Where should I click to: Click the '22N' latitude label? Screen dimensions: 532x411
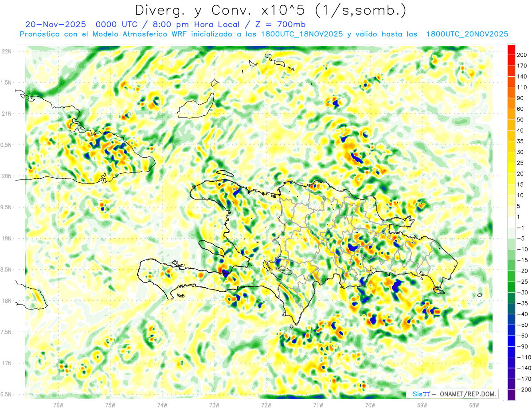click(x=7, y=51)
